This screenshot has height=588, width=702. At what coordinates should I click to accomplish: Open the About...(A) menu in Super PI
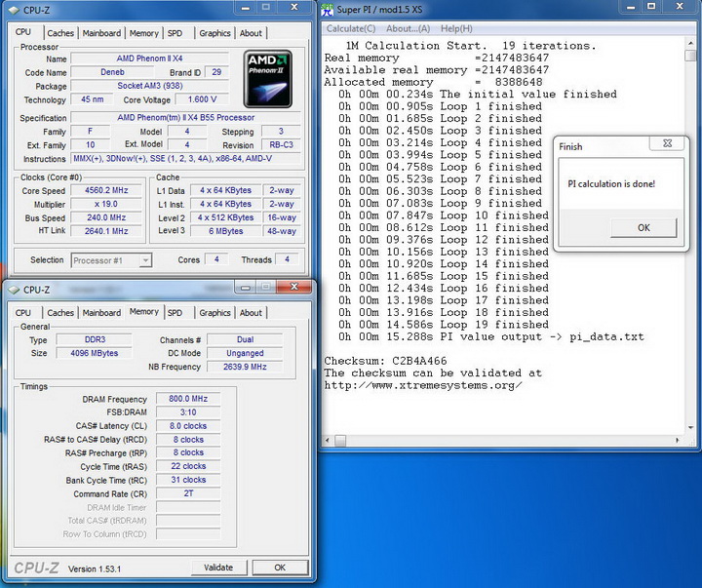pyautogui.click(x=408, y=28)
